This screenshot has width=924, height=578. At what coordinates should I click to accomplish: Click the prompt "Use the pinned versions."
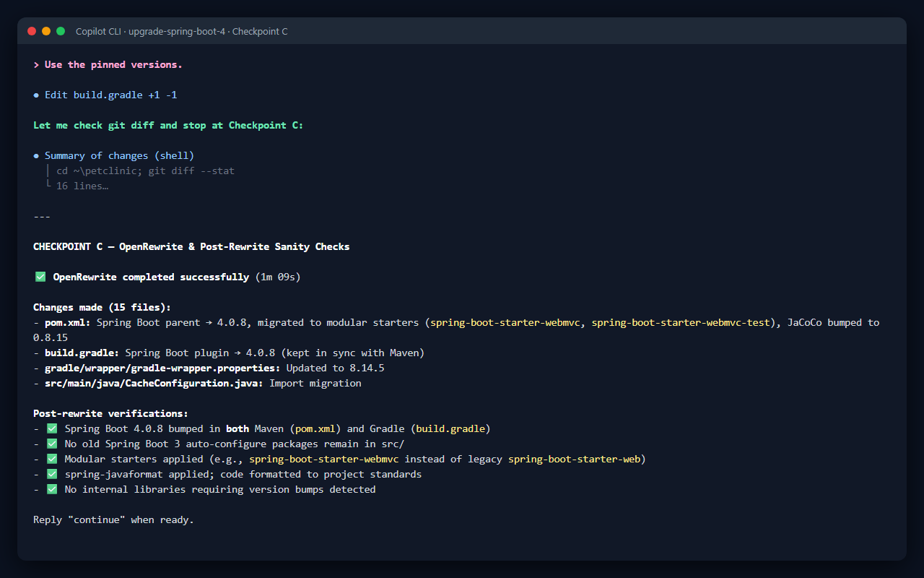pos(113,65)
